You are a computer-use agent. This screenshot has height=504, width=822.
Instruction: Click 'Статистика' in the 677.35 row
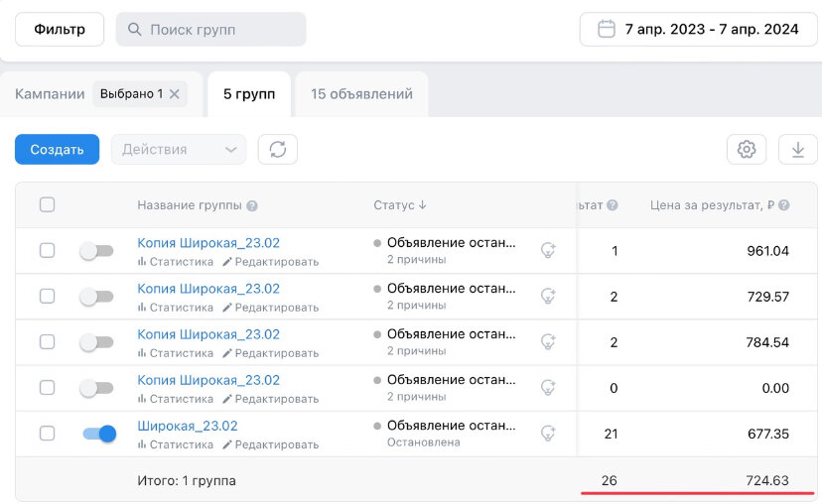point(175,444)
